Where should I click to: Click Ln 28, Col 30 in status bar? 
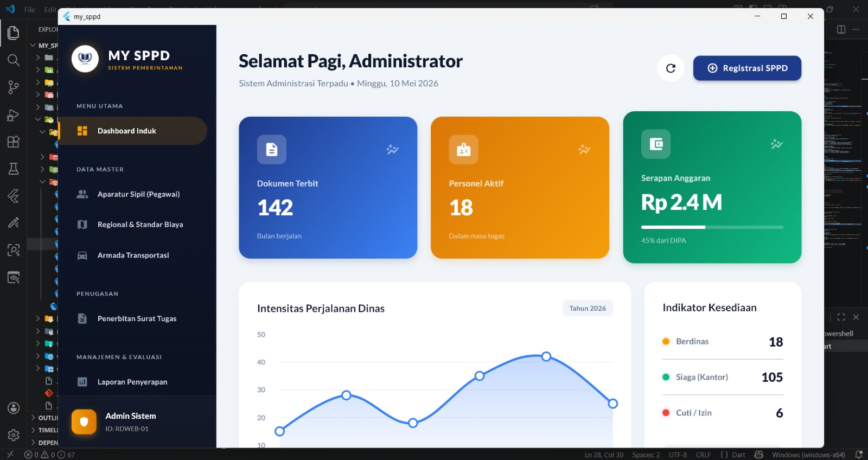point(604,455)
